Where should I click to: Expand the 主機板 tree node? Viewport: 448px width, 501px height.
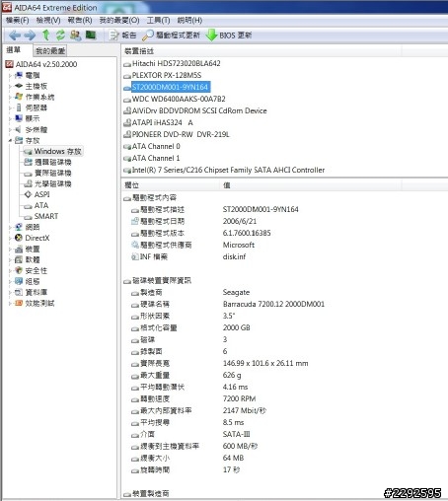tap(10, 86)
